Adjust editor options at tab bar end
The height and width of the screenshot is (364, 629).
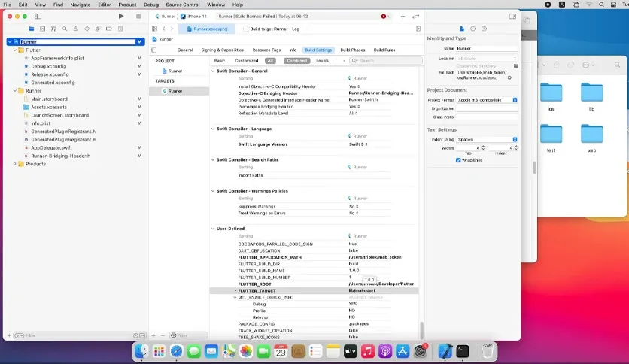(x=418, y=29)
